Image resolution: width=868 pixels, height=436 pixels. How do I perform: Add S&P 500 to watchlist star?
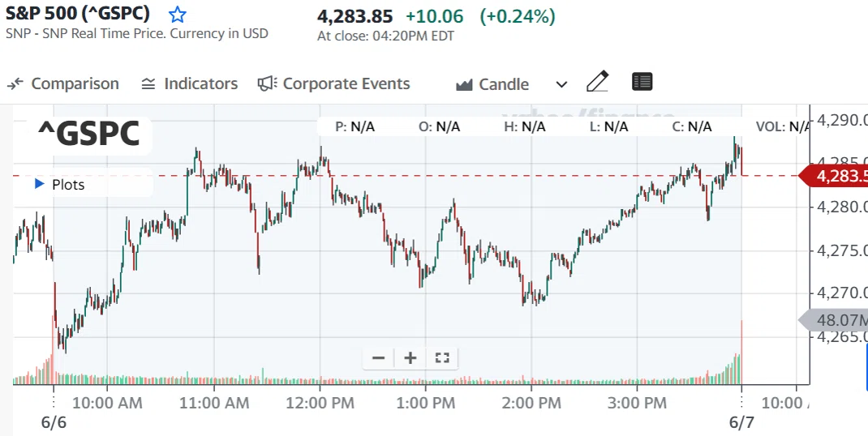click(x=177, y=14)
